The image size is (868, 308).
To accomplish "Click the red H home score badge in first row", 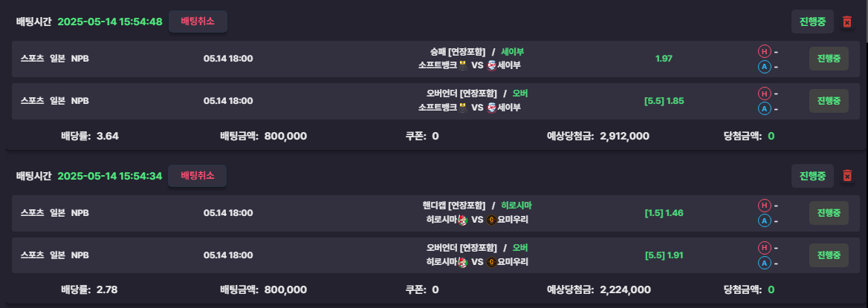I will click(x=764, y=52).
